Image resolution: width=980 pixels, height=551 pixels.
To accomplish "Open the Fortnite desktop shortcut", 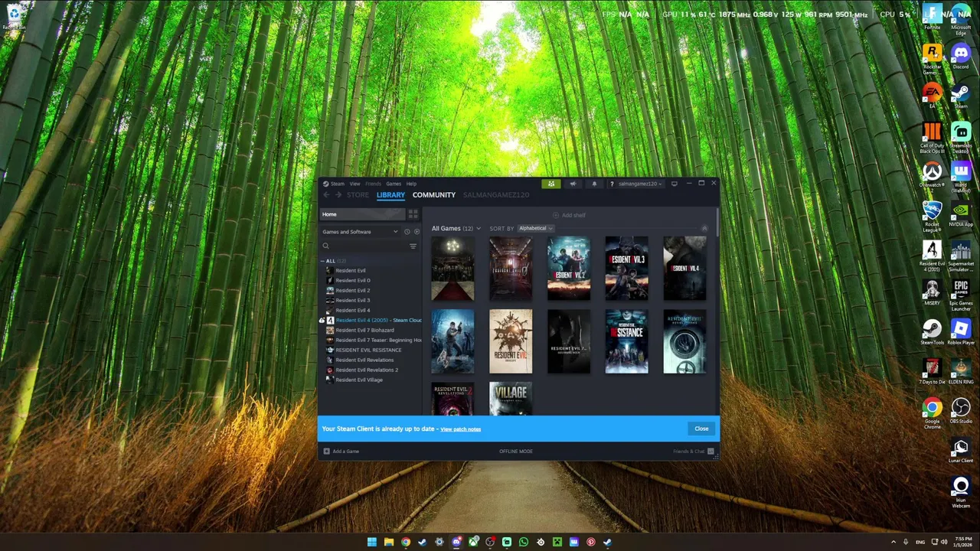I will click(x=932, y=17).
